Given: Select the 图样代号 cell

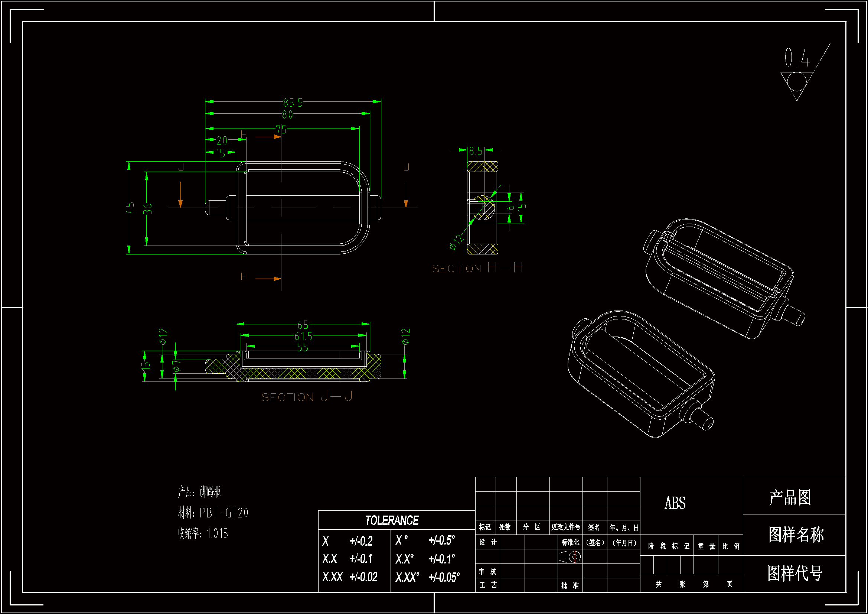Looking at the screenshot, I should pos(794,573).
